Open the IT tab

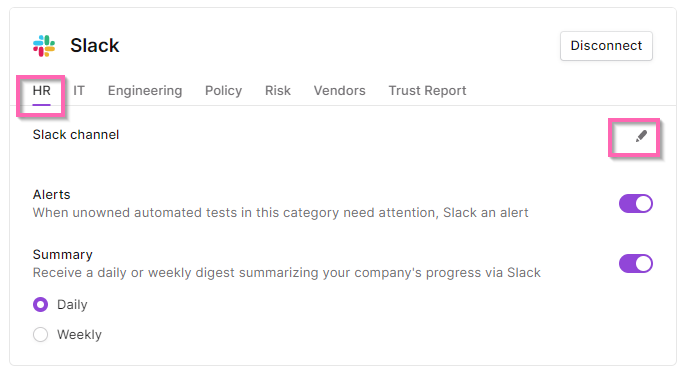coord(79,91)
